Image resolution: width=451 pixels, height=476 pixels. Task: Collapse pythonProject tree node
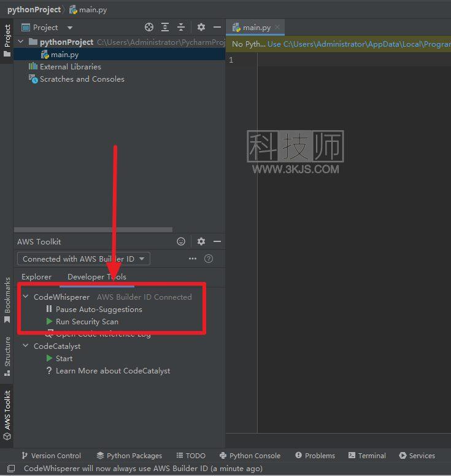(21, 41)
